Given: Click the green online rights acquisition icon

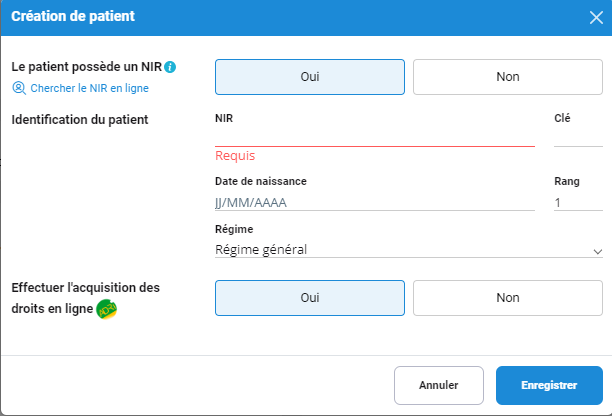Looking at the screenshot, I should point(107,308).
